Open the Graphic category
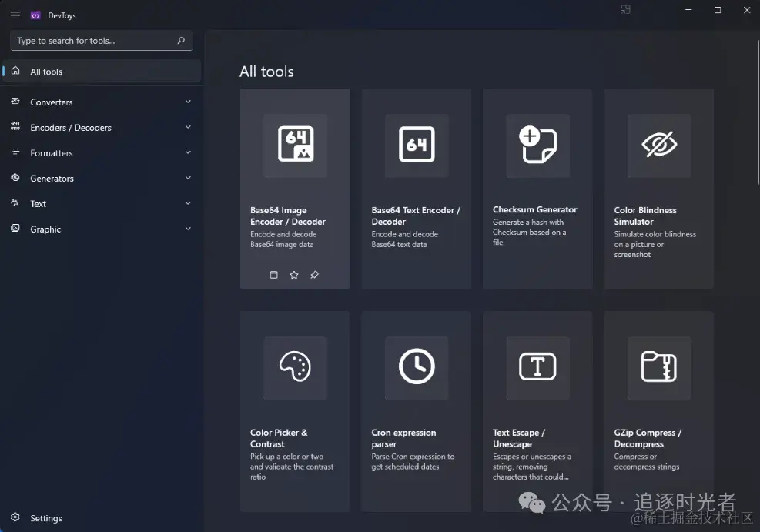 click(102, 229)
